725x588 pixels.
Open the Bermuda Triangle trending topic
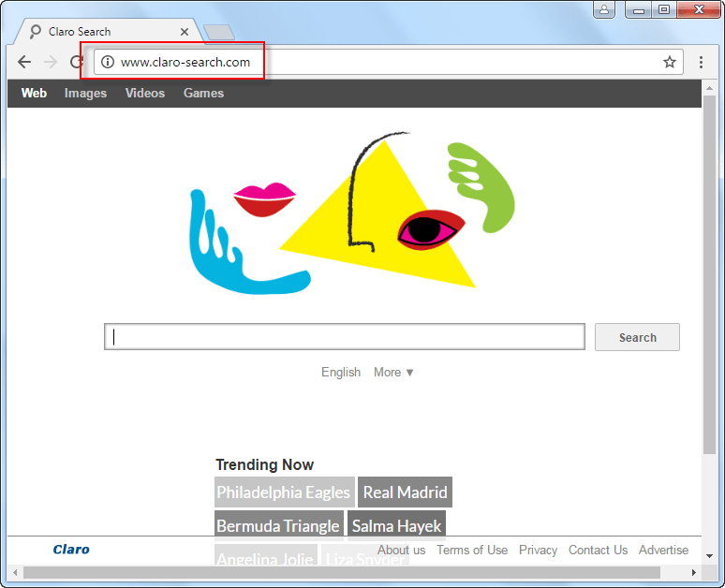279,525
